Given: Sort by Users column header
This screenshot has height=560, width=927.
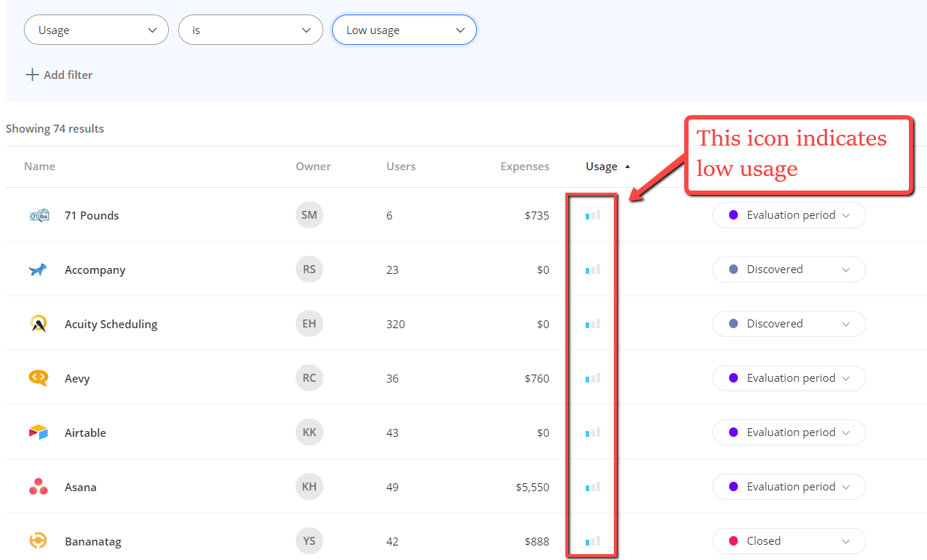Looking at the screenshot, I should coord(401,167).
